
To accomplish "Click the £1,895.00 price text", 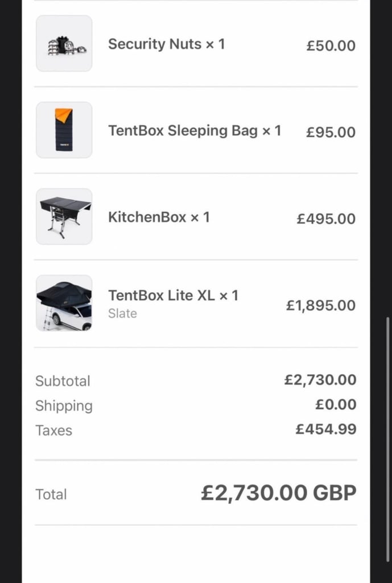I will [x=321, y=305].
